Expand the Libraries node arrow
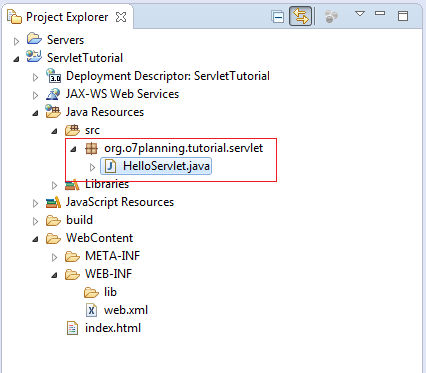426x373 pixels. (x=54, y=185)
